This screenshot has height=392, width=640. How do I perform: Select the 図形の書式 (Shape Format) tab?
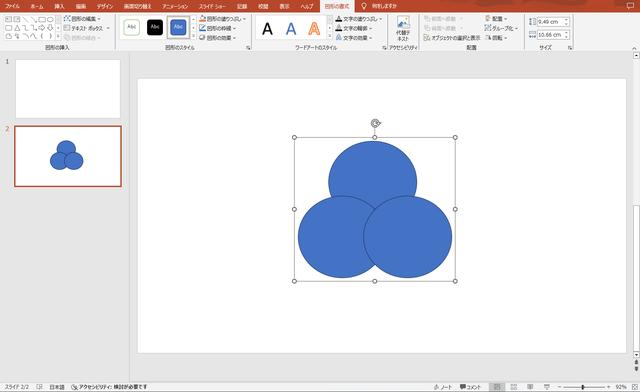(337, 6)
